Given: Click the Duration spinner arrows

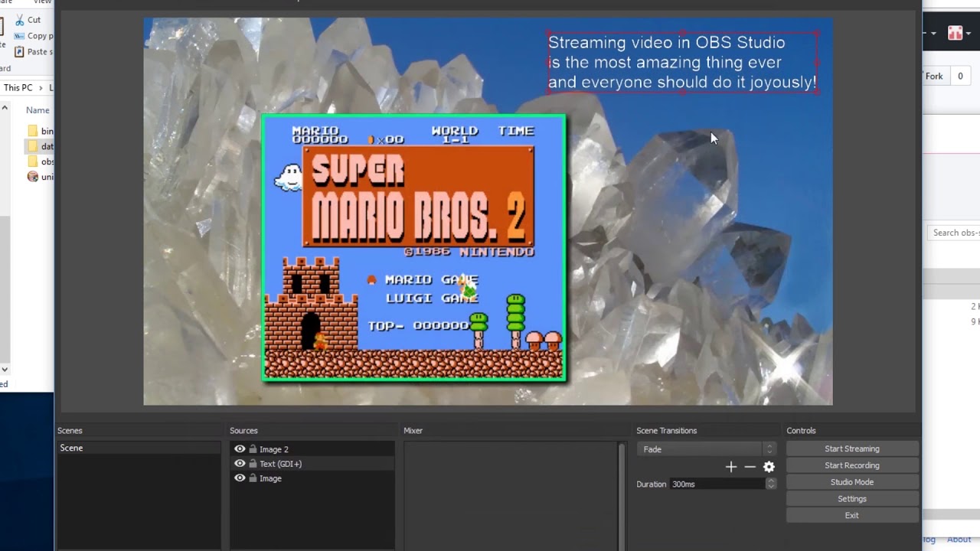Looking at the screenshot, I should 771,484.
